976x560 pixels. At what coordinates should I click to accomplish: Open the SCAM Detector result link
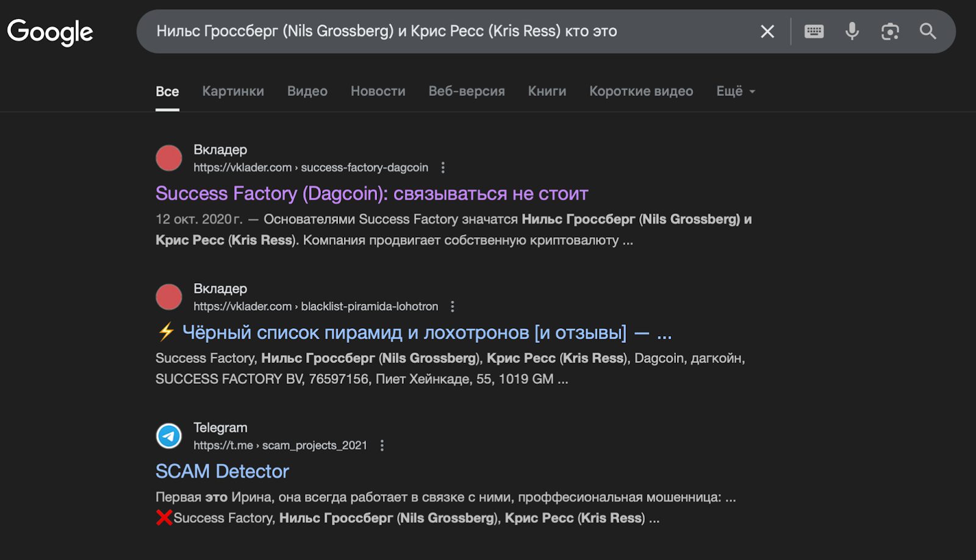click(222, 472)
